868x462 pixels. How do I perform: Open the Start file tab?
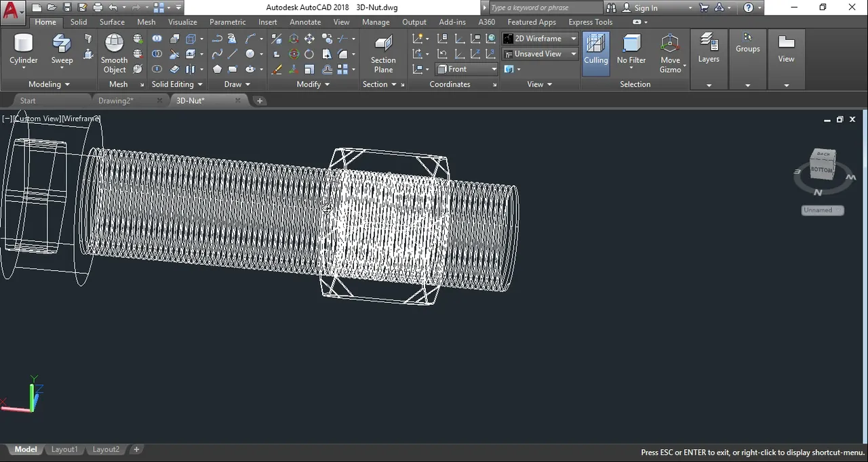coord(28,100)
